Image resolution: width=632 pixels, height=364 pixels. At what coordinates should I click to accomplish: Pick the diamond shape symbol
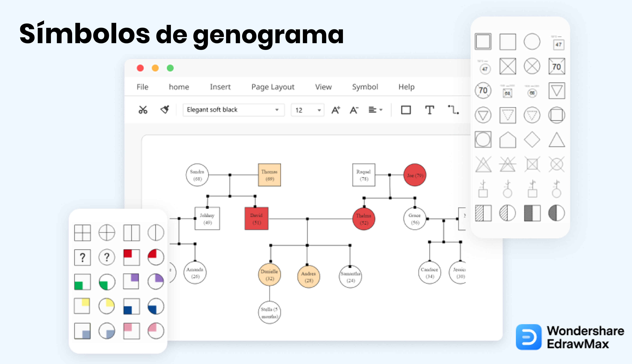tap(532, 140)
